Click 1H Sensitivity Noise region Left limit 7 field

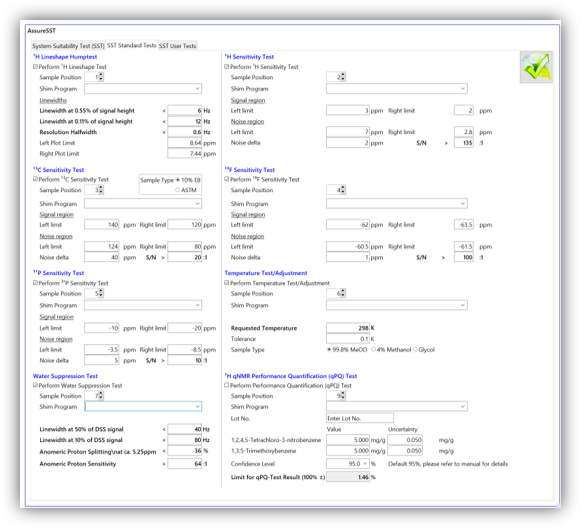[348, 132]
